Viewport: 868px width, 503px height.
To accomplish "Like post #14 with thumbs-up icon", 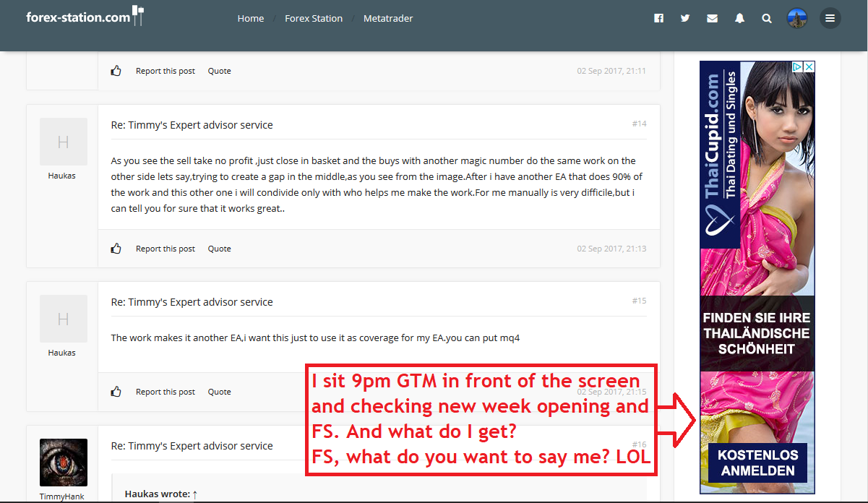I will pyautogui.click(x=116, y=249).
